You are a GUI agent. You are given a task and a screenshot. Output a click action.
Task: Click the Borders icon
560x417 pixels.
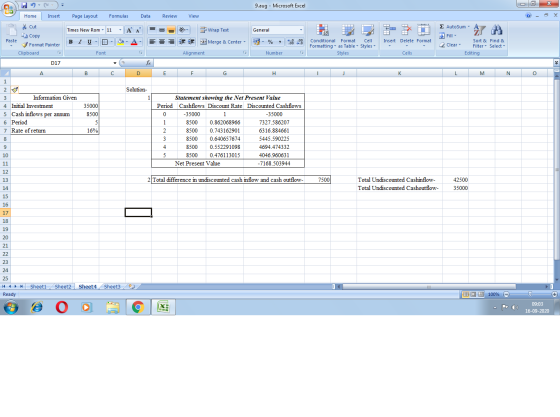click(105, 42)
